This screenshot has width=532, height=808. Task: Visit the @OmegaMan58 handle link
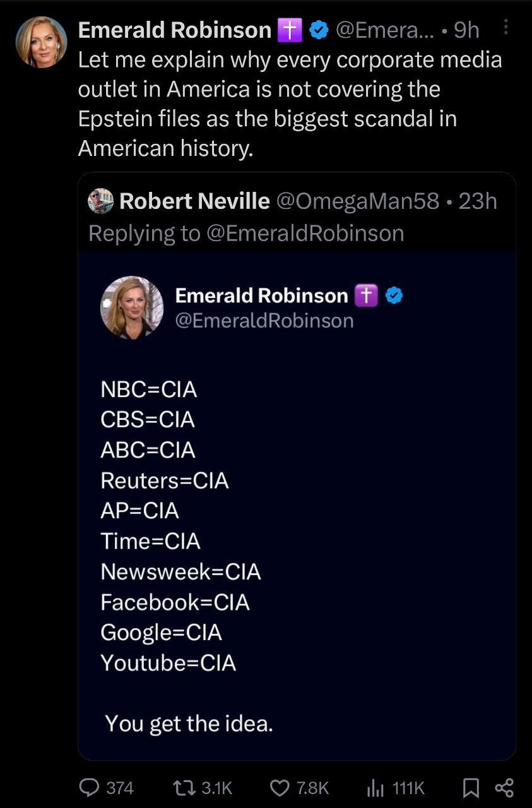tap(357, 201)
